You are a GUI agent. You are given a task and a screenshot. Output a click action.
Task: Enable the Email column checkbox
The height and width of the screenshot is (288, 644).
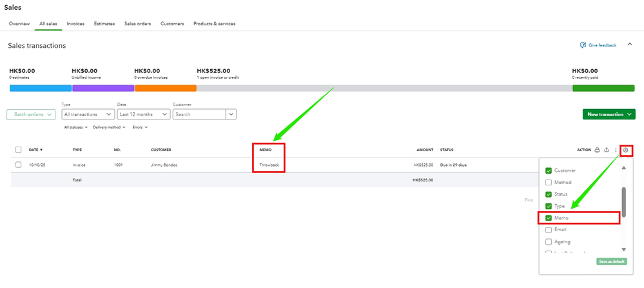tap(549, 230)
